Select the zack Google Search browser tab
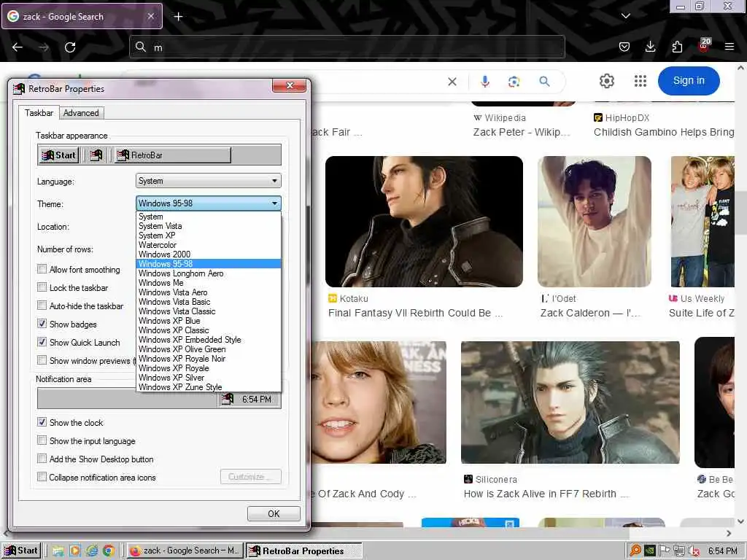 click(82, 16)
